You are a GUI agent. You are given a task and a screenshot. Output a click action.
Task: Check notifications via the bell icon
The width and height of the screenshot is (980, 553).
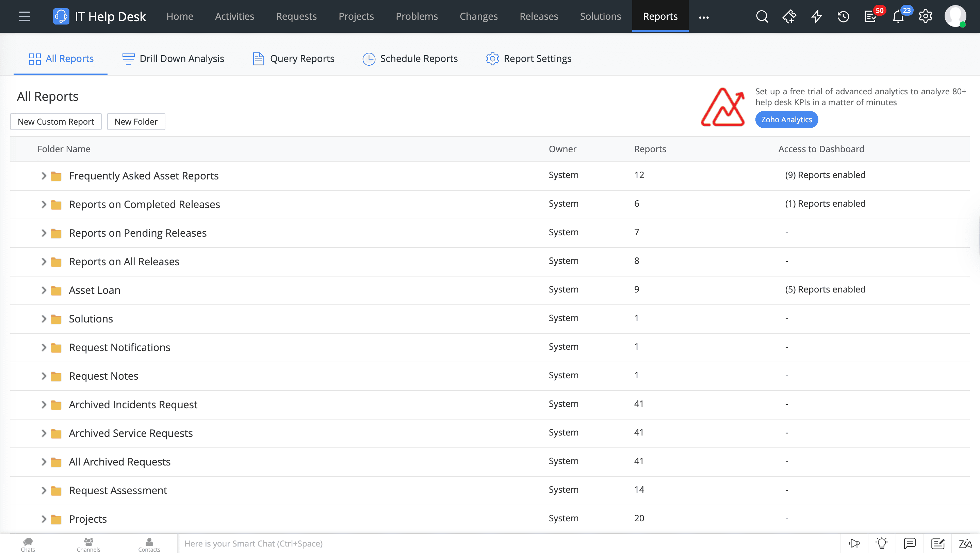(898, 17)
